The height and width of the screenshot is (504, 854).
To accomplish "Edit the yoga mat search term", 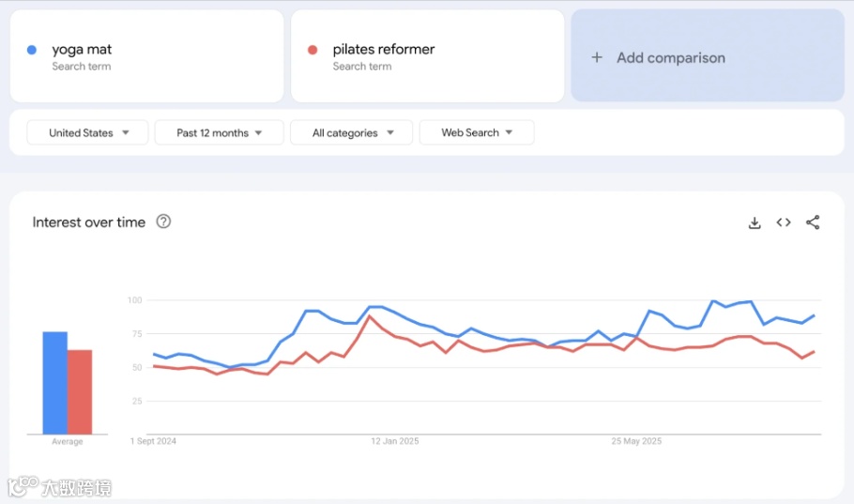I will coord(82,50).
